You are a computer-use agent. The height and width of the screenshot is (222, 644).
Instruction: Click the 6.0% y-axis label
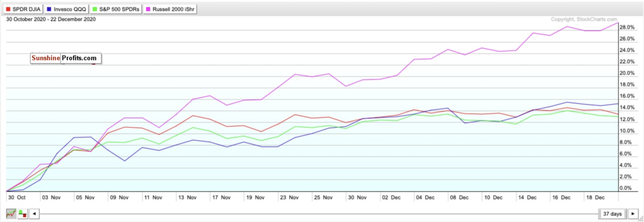625,154
